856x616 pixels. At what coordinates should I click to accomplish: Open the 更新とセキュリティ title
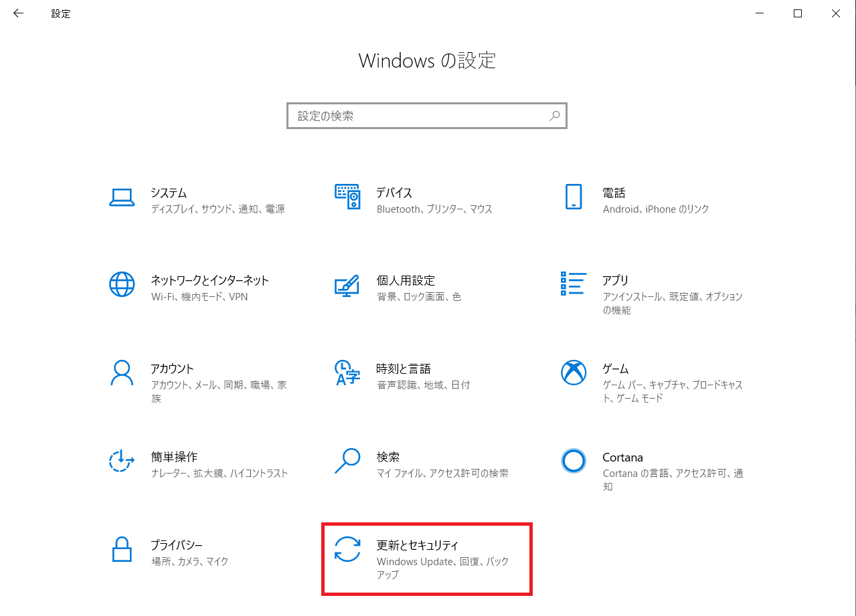pos(418,545)
